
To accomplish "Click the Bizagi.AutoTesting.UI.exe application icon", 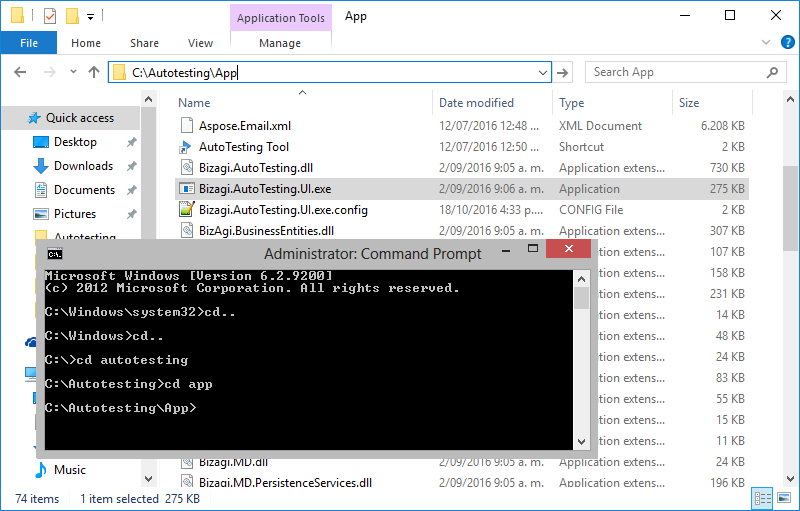I will point(187,189).
